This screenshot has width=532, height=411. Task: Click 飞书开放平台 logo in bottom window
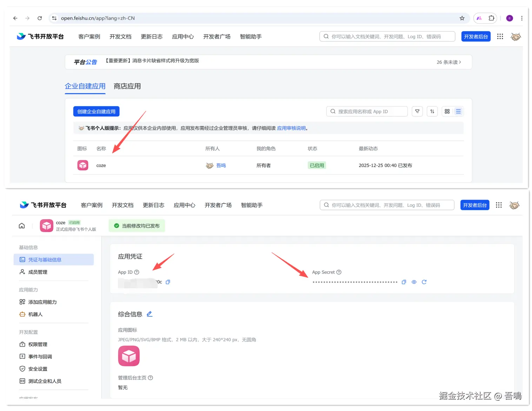[x=43, y=205]
